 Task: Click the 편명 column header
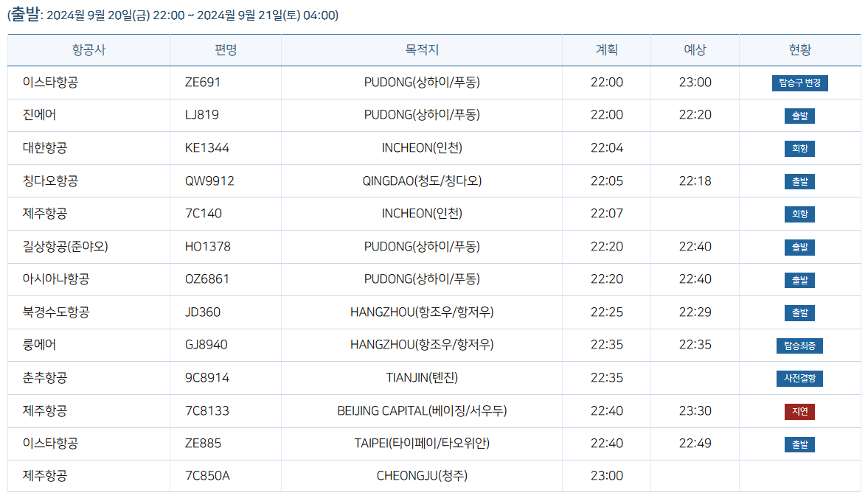[x=226, y=50]
